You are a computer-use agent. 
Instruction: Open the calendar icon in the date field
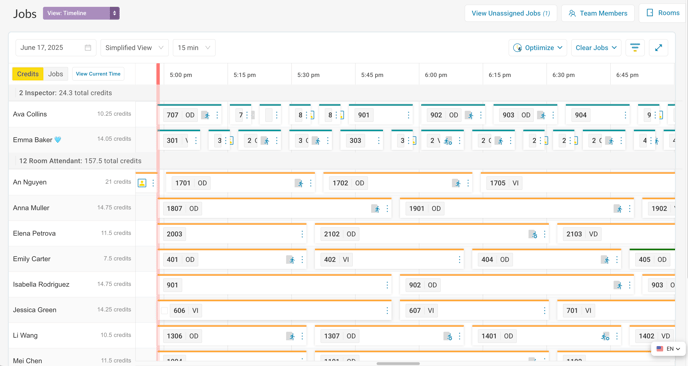point(88,48)
